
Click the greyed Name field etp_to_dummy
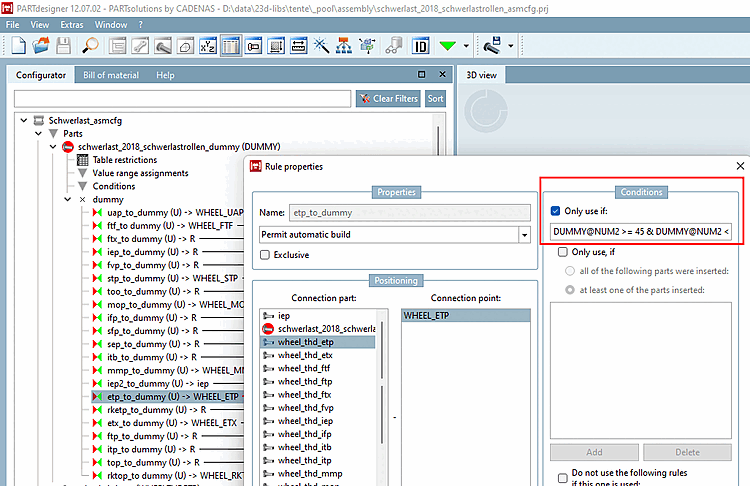[409, 212]
